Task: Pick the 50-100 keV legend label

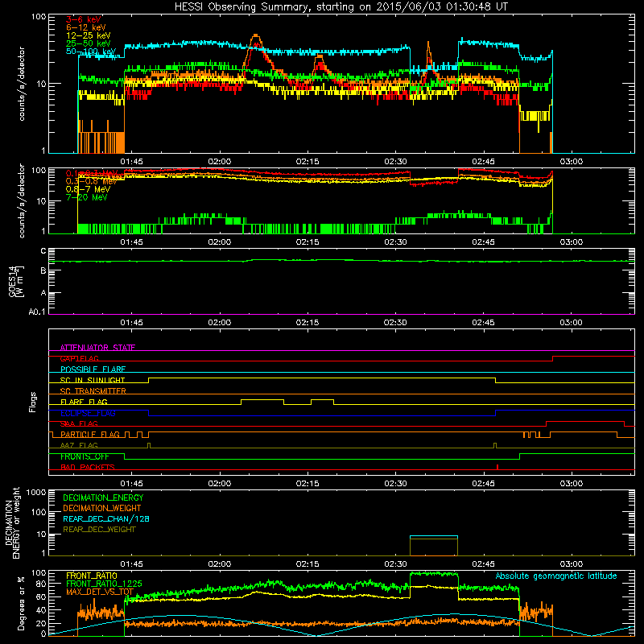Action: click(x=91, y=52)
